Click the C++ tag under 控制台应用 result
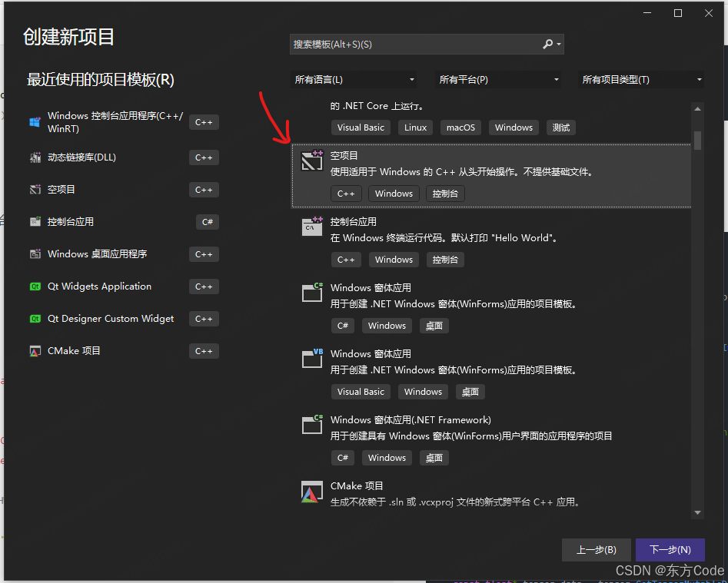The height and width of the screenshot is (583, 728). click(x=346, y=260)
